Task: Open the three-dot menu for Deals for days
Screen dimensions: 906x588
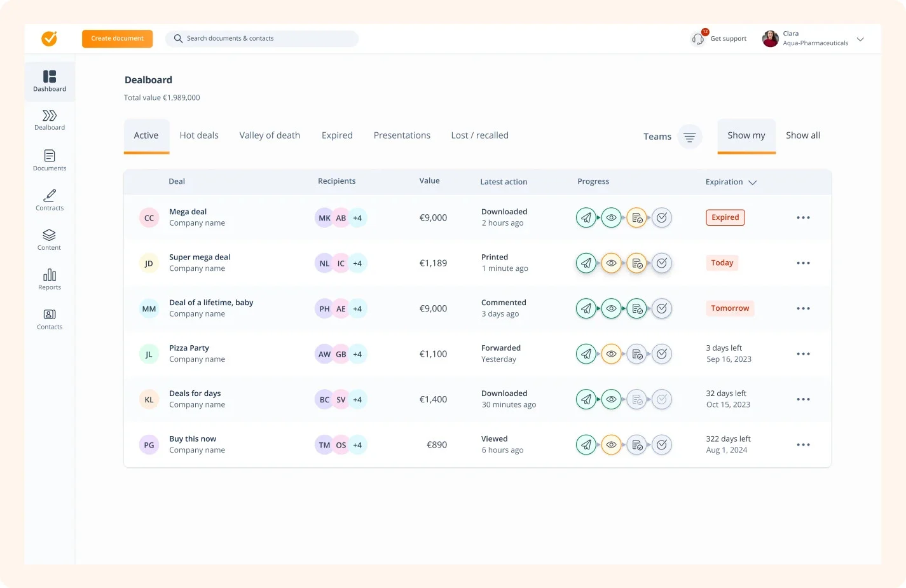Action: (x=803, y=399)
